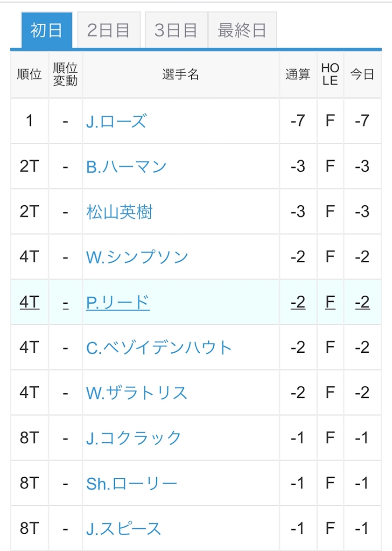392x551 pixels.
Task: Click the underlined -2 total score for P.リード
Action: pos(298,302)
